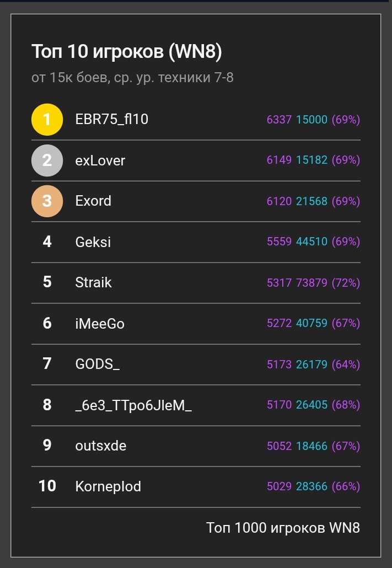Open Korneplod player profile
The height and width of the screenshot is (568, 392).
pos(108,486)
